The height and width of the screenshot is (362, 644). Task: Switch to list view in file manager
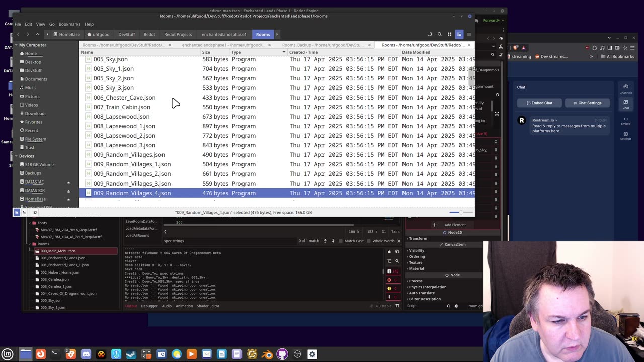click(459, 34)
